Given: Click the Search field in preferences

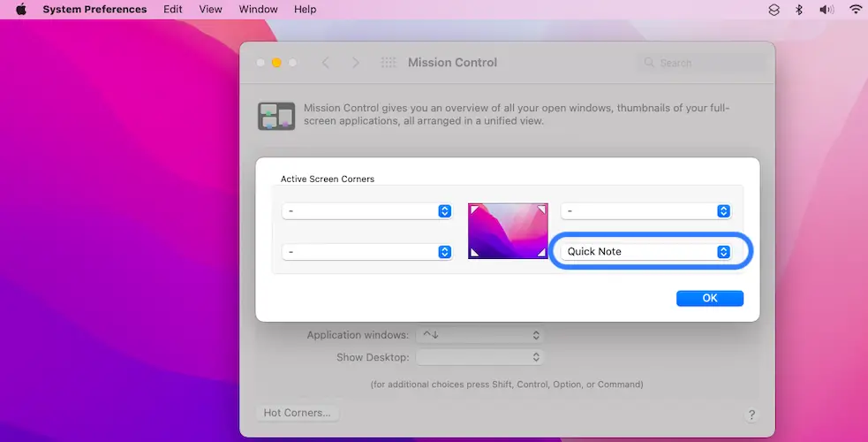Looking at the screenshot, I should click(x=703, y=63).
